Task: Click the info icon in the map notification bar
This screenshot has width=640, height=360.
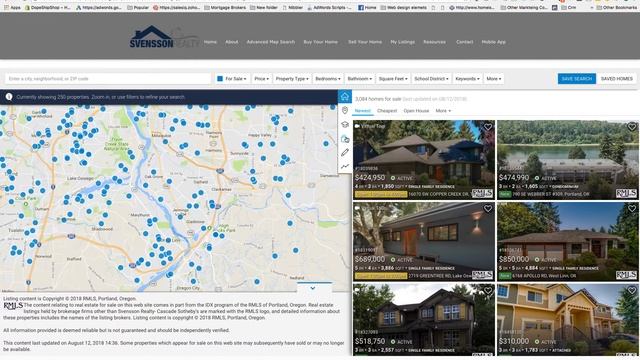Action: point(9,97)
